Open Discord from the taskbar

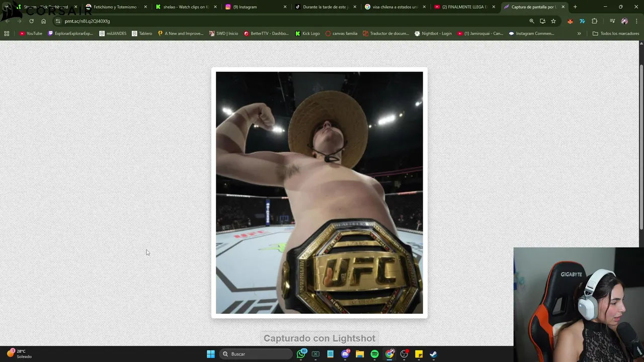[x=345, y=354]
